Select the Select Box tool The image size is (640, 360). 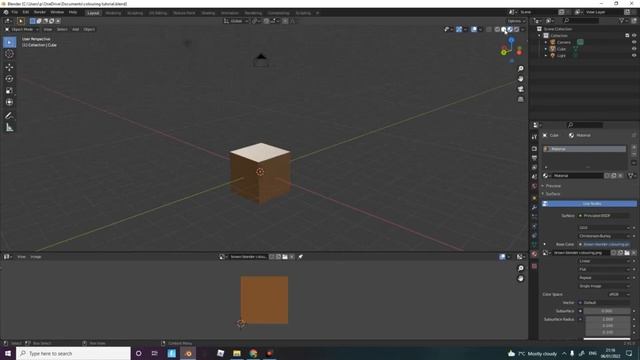coord(9,42)
